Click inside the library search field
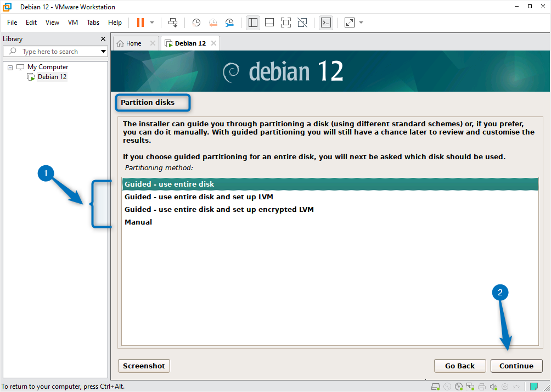551x392 pixels. [55, 51]
